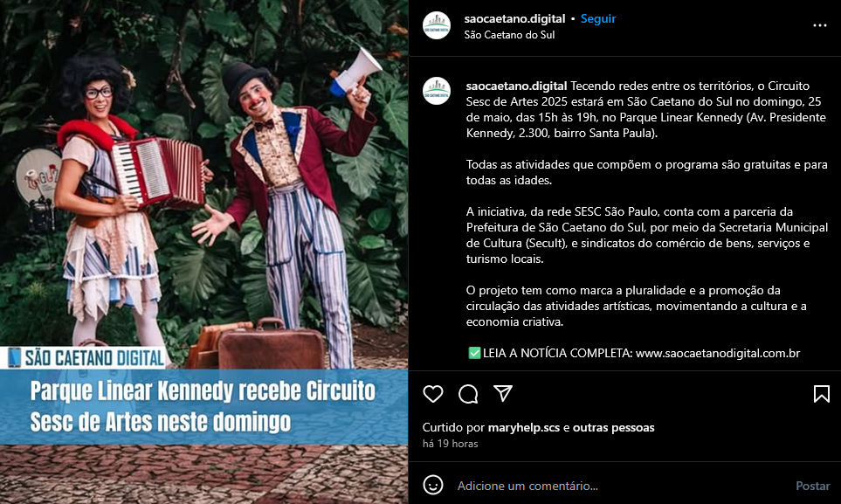The width and height of the screenshot is (841, 504).
Task: Save post with the bookmark icon
Action: coord(821,393)
